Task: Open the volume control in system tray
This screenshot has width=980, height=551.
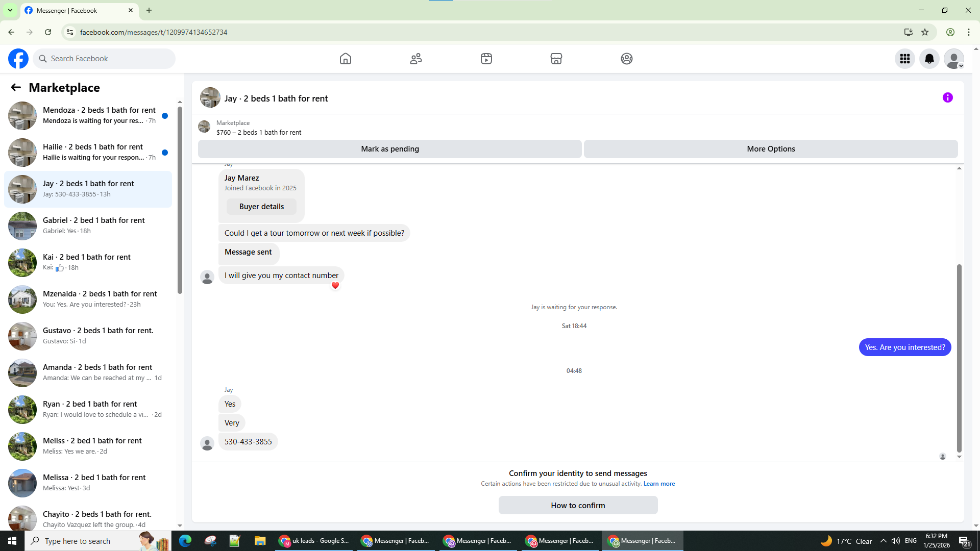Action: pyautogui.click(x=896, y=541)
